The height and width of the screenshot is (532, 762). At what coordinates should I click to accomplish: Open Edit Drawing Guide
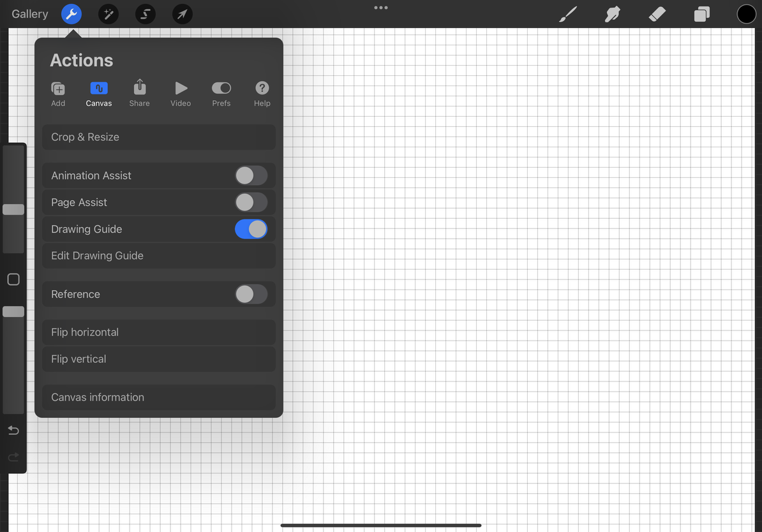(x=158, y=255)
